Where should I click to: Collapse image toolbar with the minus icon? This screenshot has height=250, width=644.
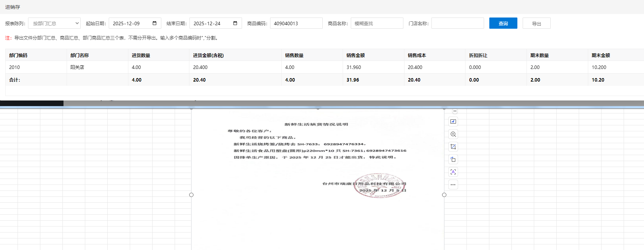click(455, 111)
